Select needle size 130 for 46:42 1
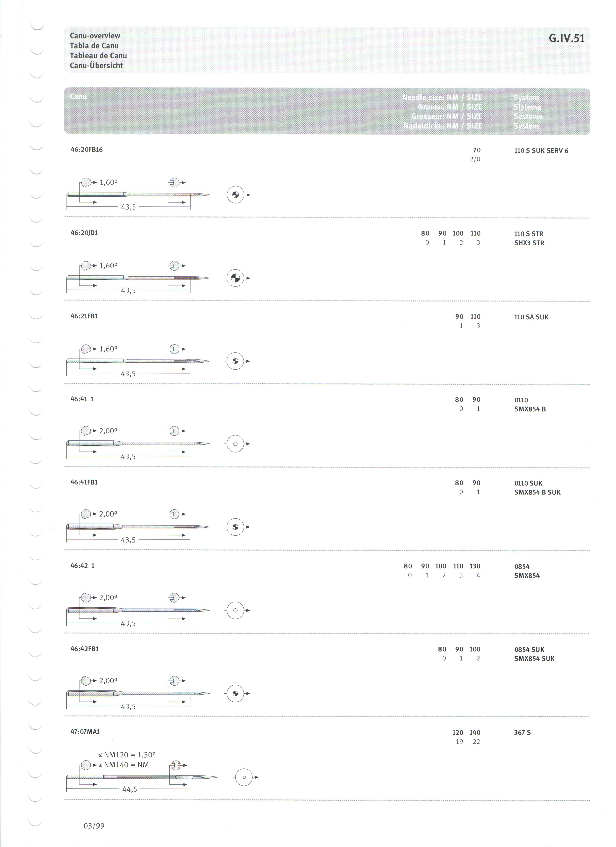 tap(475, 566)
